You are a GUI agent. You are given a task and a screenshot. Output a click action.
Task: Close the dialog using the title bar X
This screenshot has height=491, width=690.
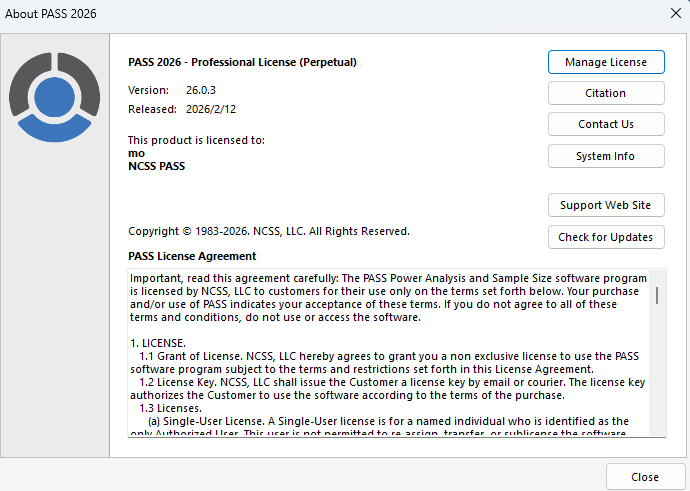pyautogui.click(x=673, y=13)
